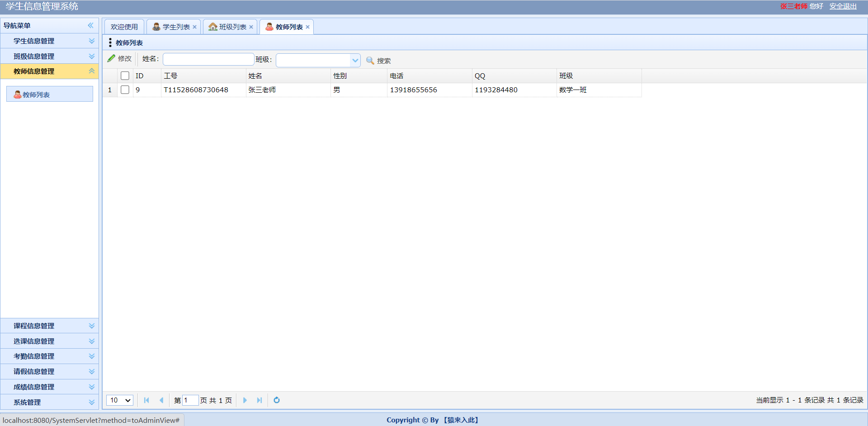Open the 班级 filter dropdown arrow

click(355, 60)
